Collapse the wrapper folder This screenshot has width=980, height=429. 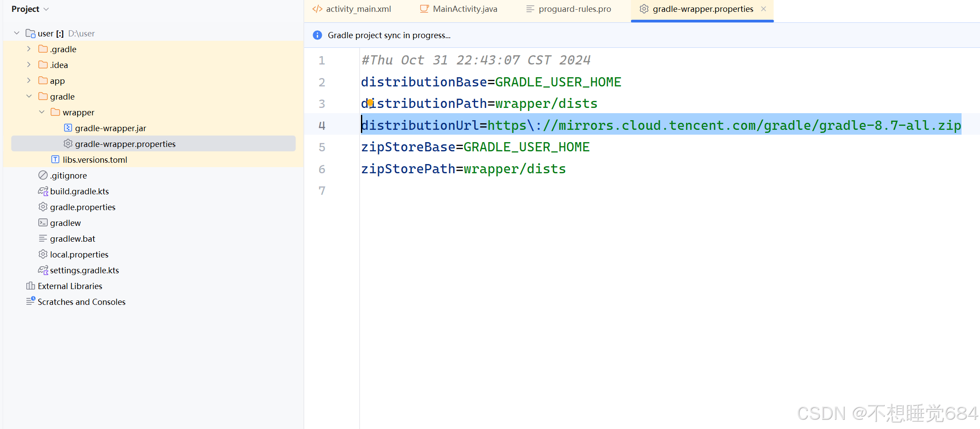pyautogui.click(x=42, y=112)
